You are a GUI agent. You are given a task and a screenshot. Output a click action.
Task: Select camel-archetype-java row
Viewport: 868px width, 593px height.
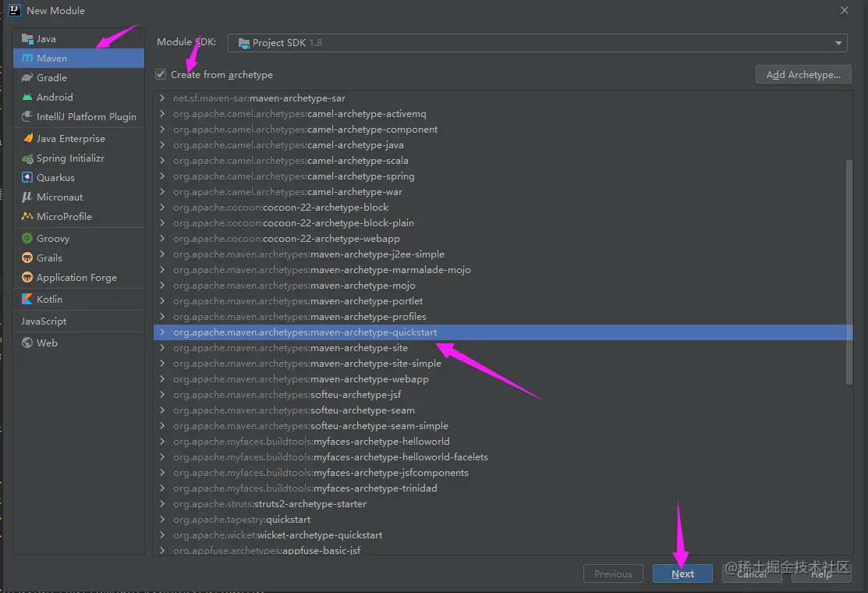[503, 145]
